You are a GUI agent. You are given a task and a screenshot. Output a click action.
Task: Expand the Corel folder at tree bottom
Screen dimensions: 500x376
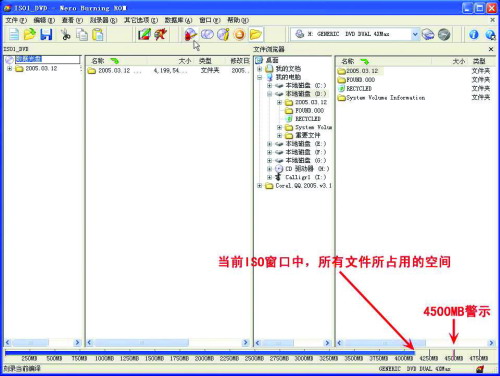[x=259, y=186]
